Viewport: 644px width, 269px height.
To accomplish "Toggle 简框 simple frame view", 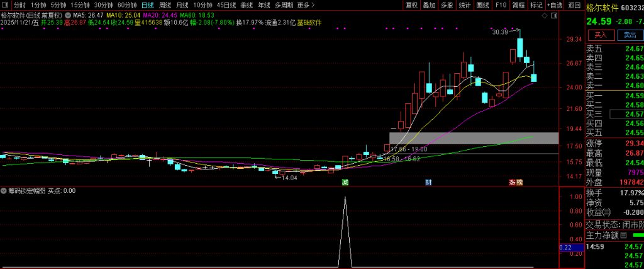I will coord(518,5).
